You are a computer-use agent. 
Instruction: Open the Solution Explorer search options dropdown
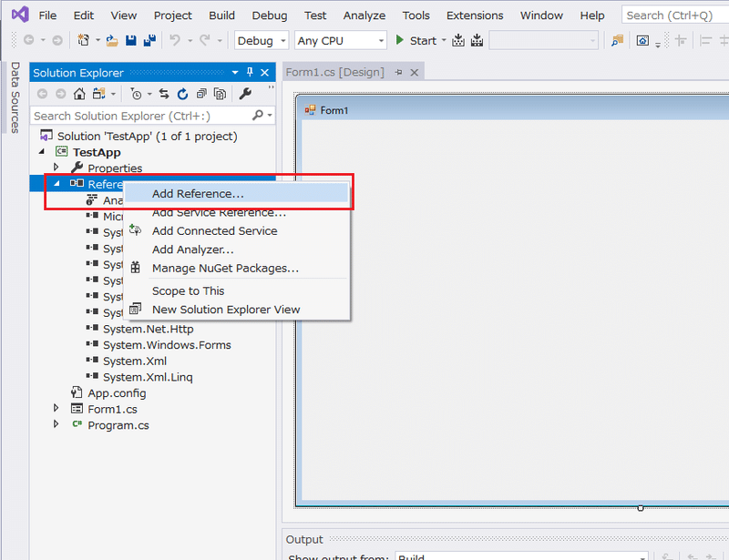[x=270, y=116]
